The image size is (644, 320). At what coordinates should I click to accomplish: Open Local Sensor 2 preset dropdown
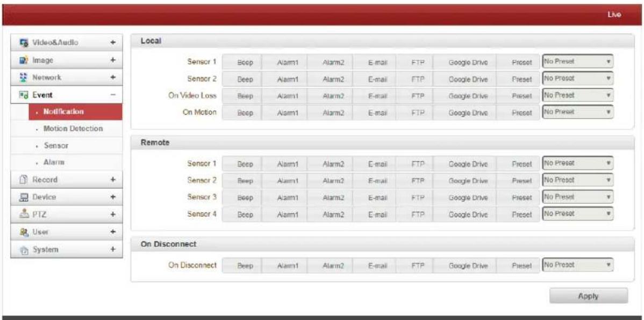click(577, 78)
